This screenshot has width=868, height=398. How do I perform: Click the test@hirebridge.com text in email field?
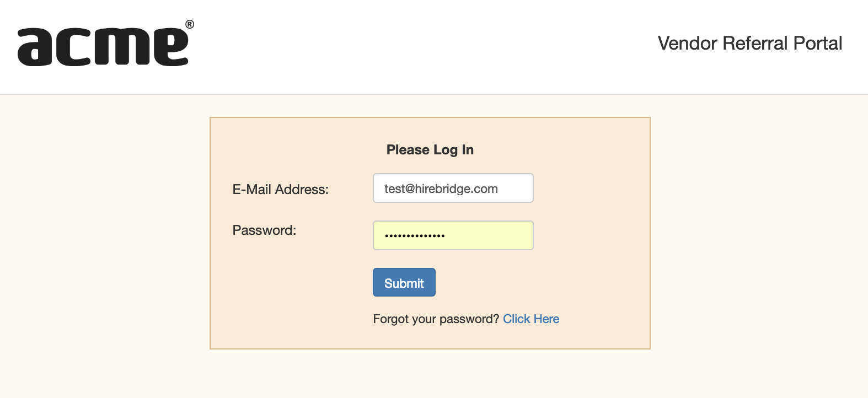coord(441,189)
